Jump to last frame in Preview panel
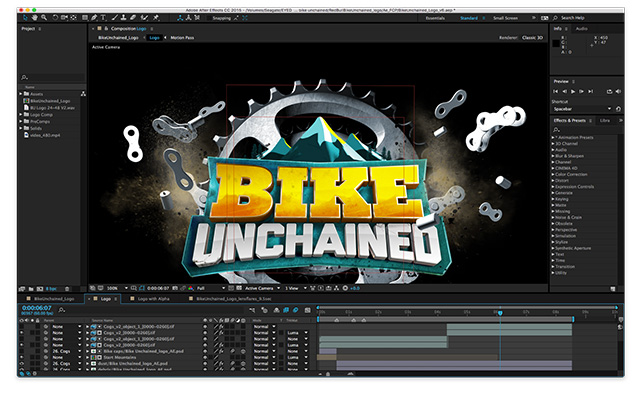 click(x=592, y=92)
